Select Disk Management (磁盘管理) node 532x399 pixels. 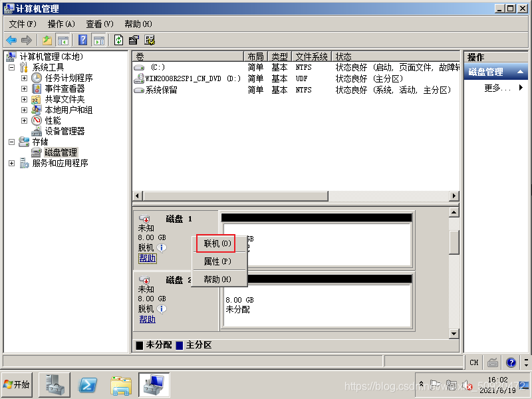click(61, 152)
